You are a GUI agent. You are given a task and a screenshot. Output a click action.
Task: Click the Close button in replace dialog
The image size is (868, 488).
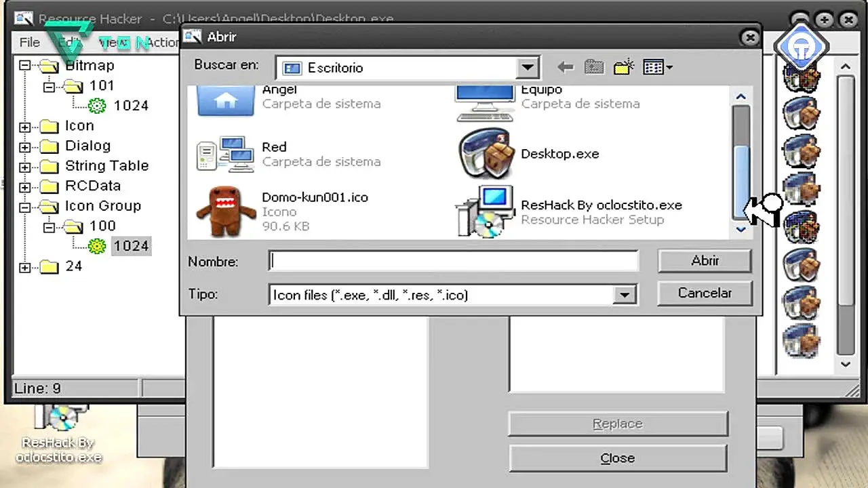(618, 458)
